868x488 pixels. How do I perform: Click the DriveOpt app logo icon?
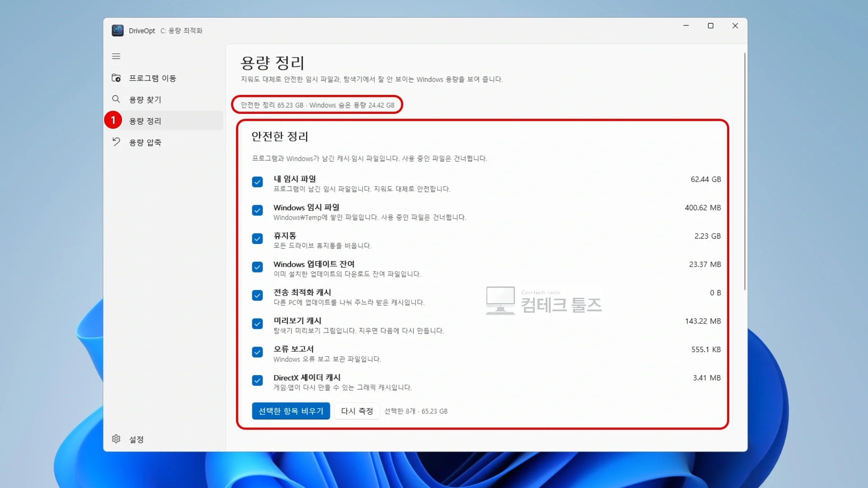[x=118, y=30]
